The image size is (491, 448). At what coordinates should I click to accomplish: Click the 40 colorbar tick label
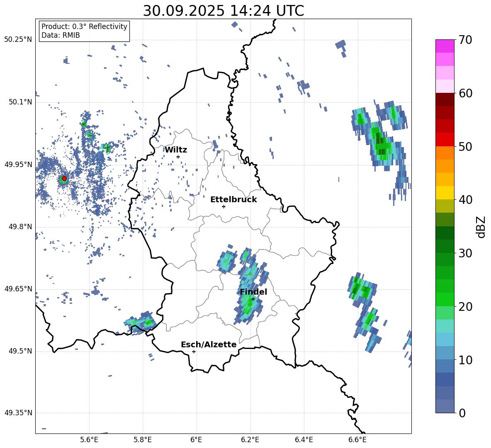pyautogui.click(x=465, y=200)
